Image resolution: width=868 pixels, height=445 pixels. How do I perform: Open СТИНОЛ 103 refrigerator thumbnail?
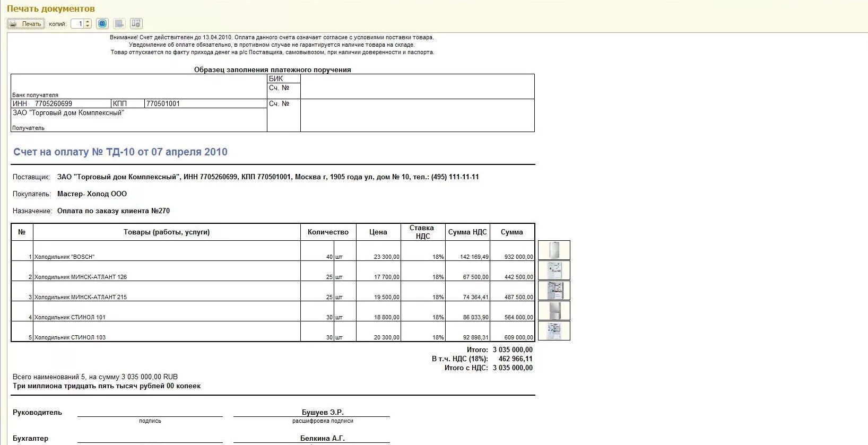point(554,331)
